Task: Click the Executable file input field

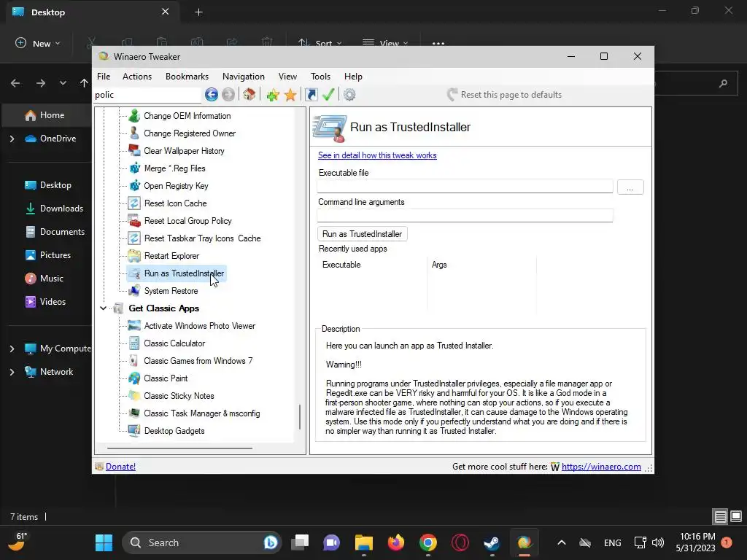Action: [x=465, y=186]
